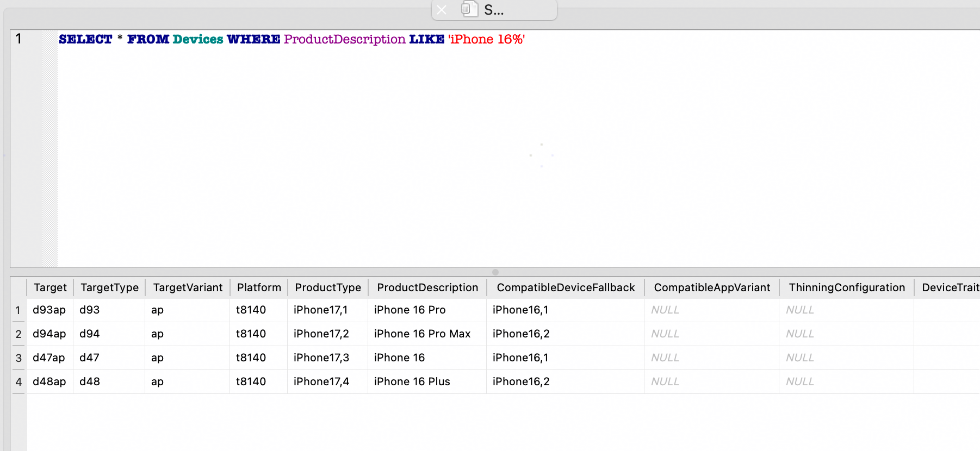Click 't8140' Platform cell in row 4
The image size is (980, 451).
pyautogui.click(x=259, y=381)
